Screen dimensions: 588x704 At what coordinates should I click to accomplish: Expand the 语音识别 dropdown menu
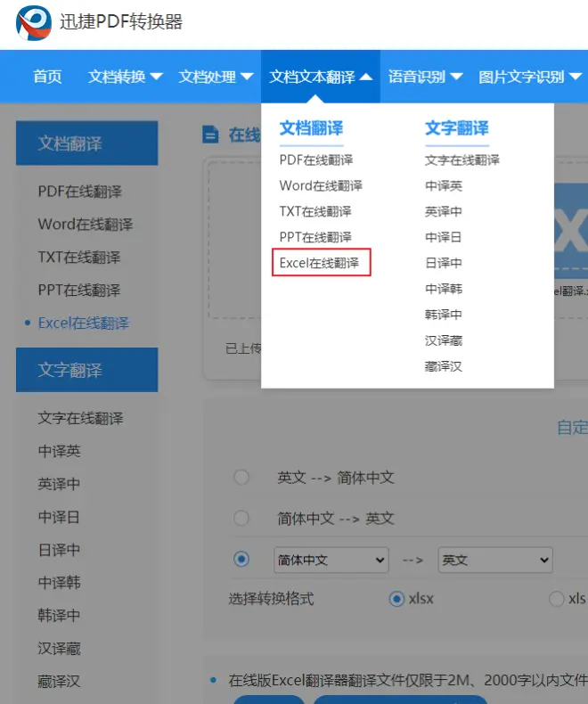(426, 77)
